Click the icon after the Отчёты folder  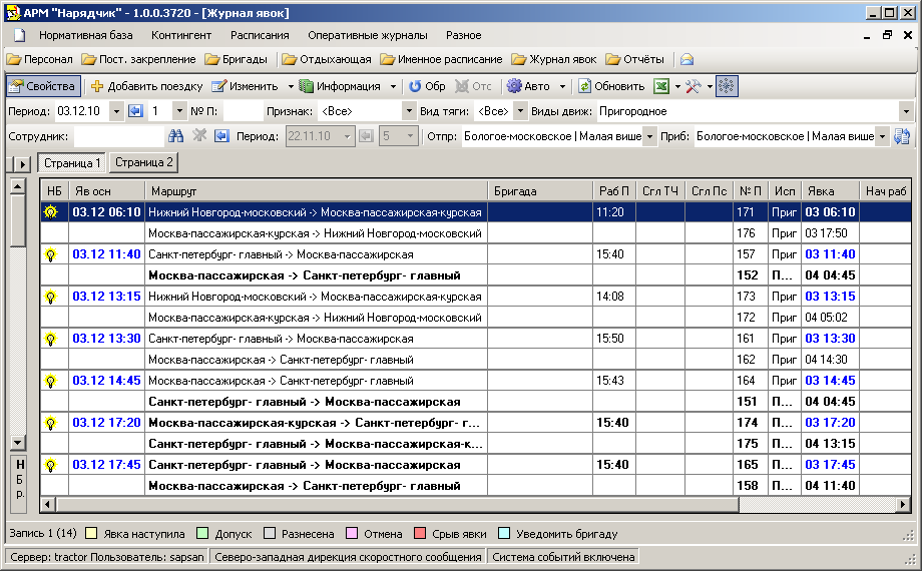pyautogui.click(x=687, y=60)
